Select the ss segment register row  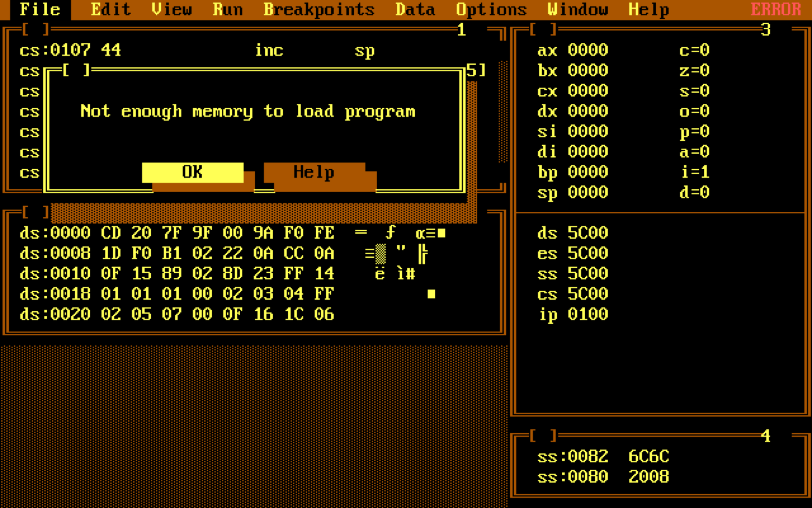pos(572,274)
